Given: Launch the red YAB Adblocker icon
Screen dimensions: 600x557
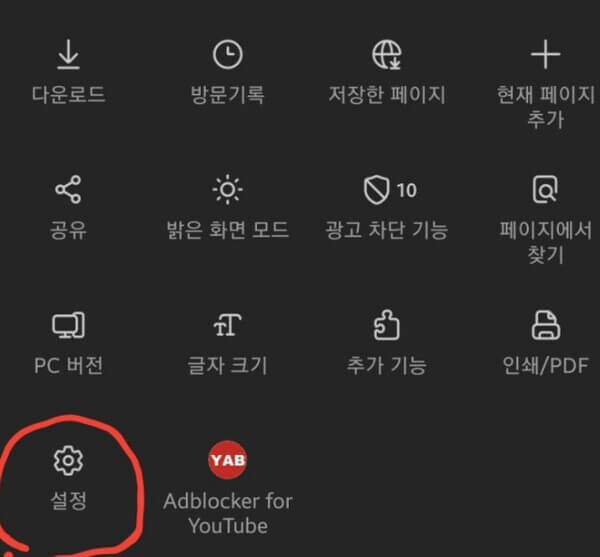Looking at the screenshot, I should [228, 460].
